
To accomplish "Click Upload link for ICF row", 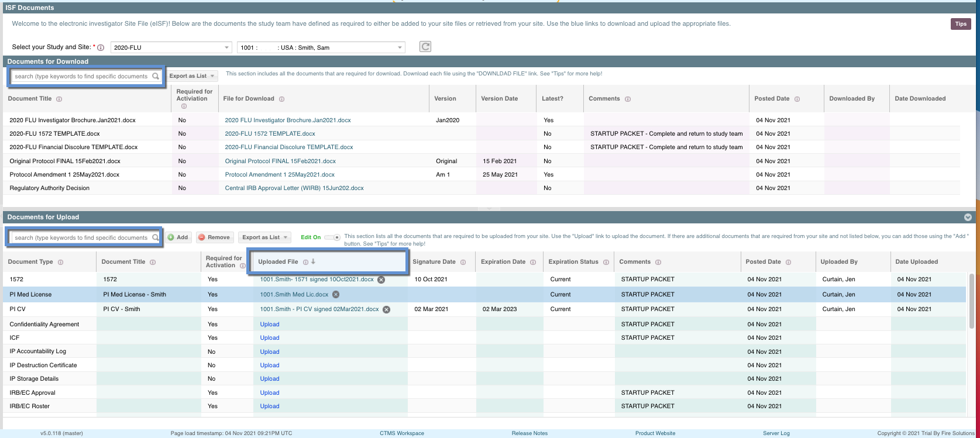I will pos(270,337).
